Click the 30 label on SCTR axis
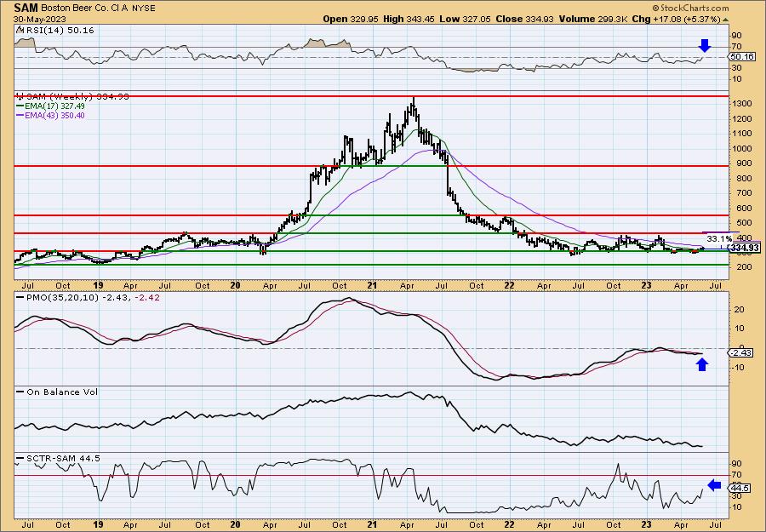Screen dimensions: 766x532 pyautogui.click(x=737, y=496)
